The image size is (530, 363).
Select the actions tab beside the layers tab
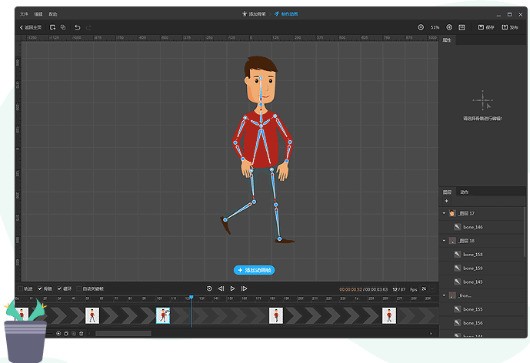(464, 192)
